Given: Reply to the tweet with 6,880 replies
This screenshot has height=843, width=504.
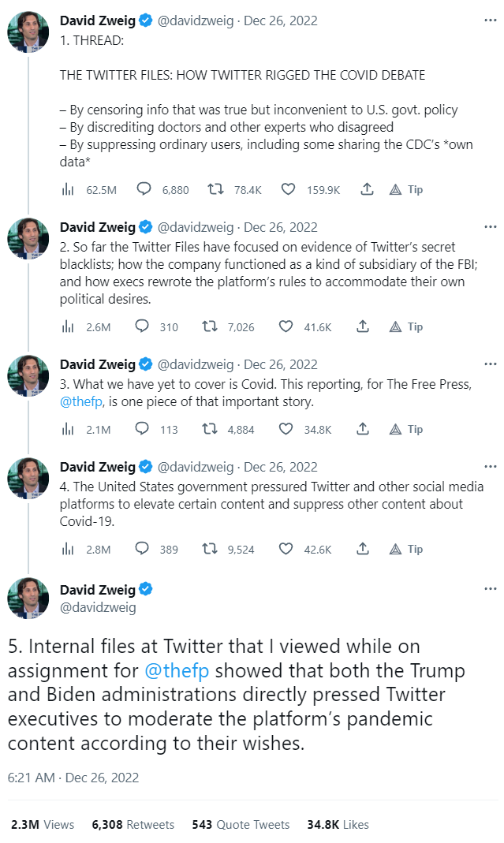Looking at the screenshot, I should [x=143, y=189].
